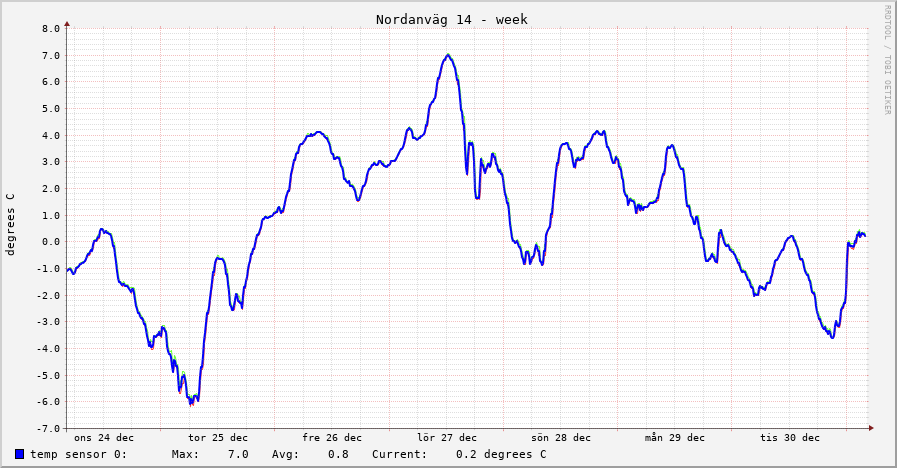Click the 'tor 25 dec' date label

pos(218,437)
